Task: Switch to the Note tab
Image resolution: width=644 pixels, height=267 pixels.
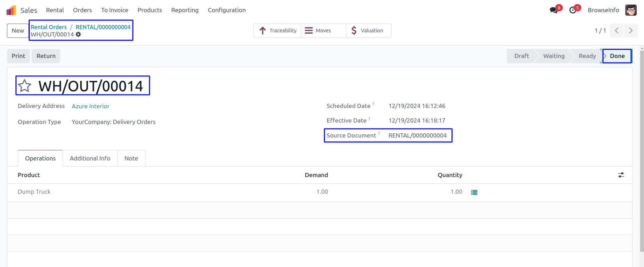Action: [x=131, y=158]
